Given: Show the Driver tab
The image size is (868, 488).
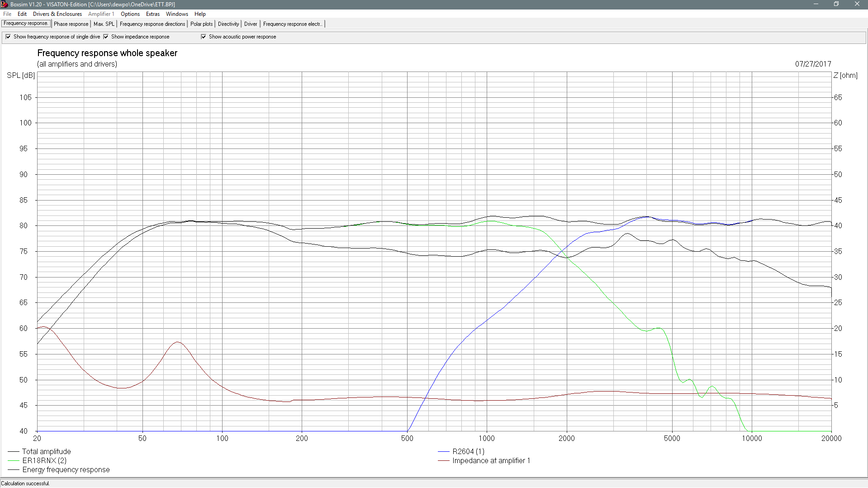Looking at the screenshot, I should coord(251,24).
